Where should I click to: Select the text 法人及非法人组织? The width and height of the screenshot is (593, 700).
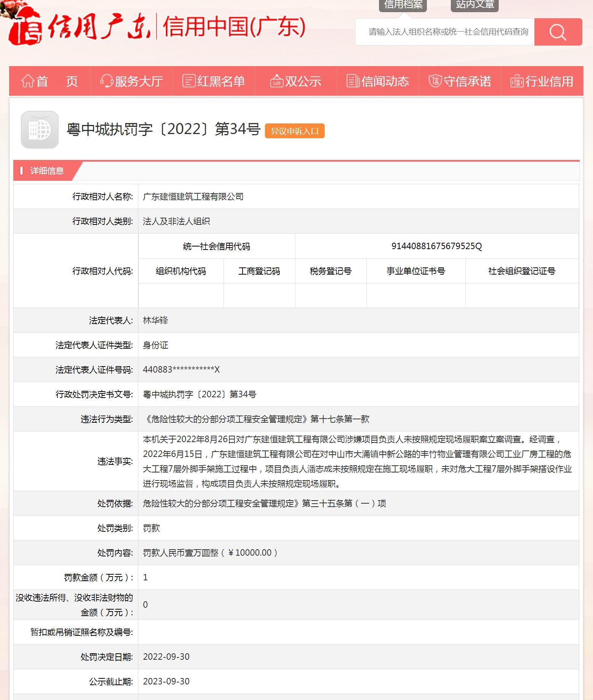[x=176, y=221]
